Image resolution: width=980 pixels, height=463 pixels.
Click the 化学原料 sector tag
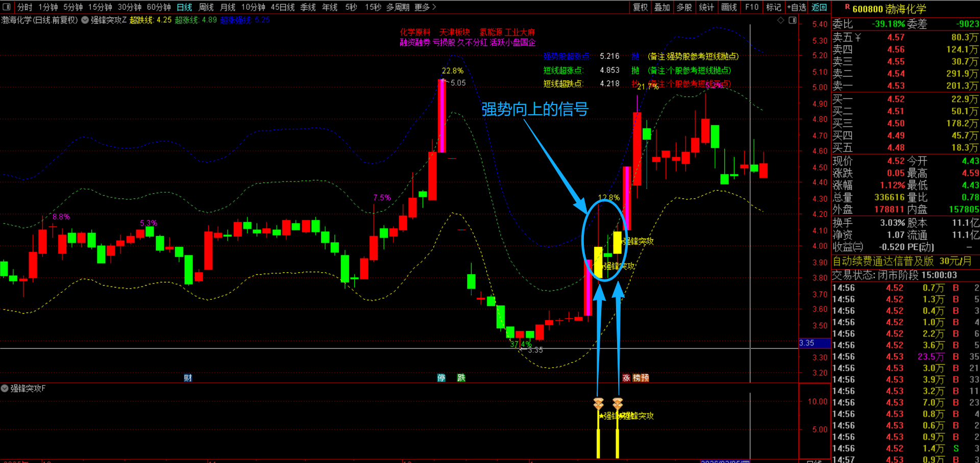tap(415, 32)
